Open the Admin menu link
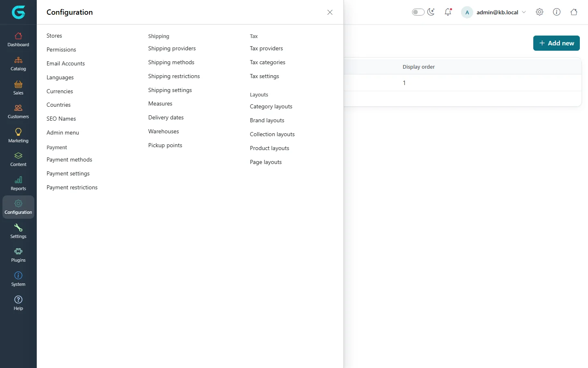588x368 pixels. tap(63, 132)
